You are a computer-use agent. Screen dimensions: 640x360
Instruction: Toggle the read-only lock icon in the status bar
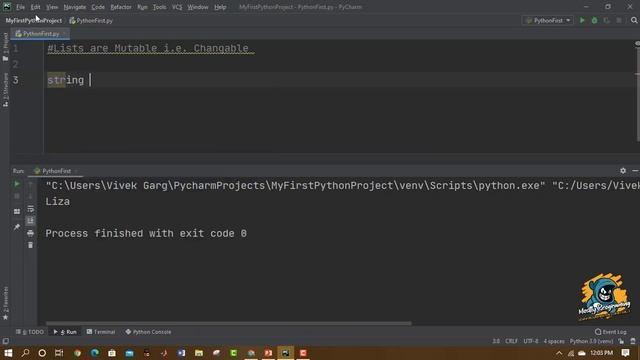pyautogui.click(x=621, y=341)
